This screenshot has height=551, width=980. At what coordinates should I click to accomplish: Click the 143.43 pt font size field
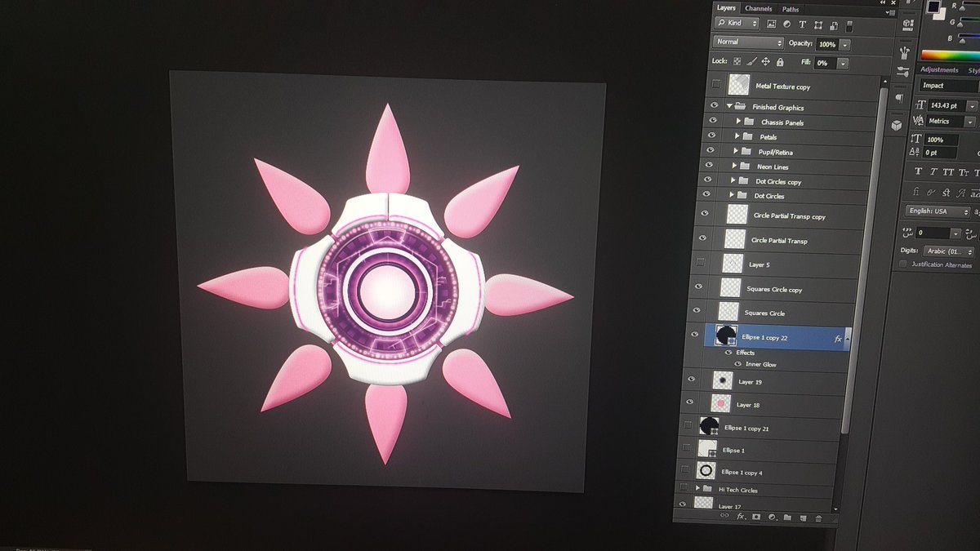[x=946, y=105]
